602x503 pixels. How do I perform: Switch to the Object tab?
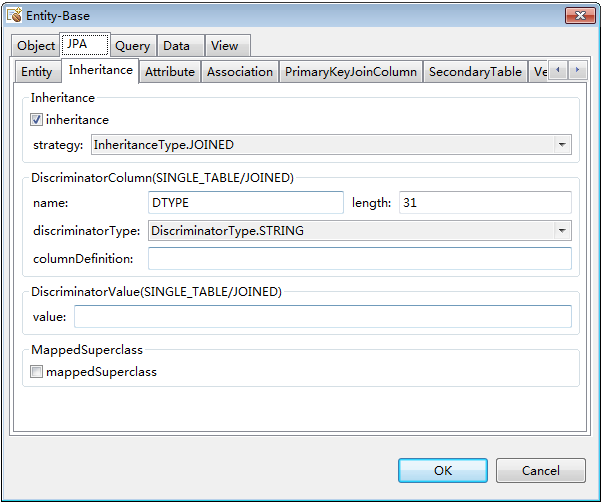coord(36,46)
